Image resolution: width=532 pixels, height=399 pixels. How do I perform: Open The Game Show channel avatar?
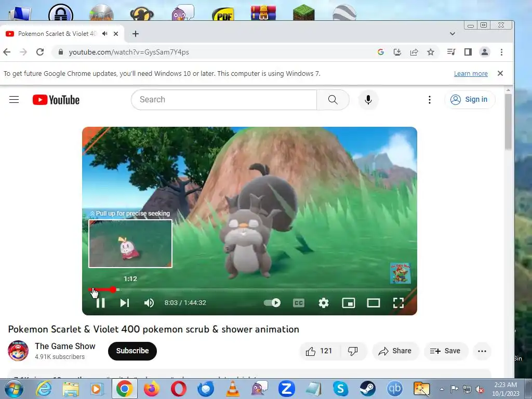click(x=18, y=351)
